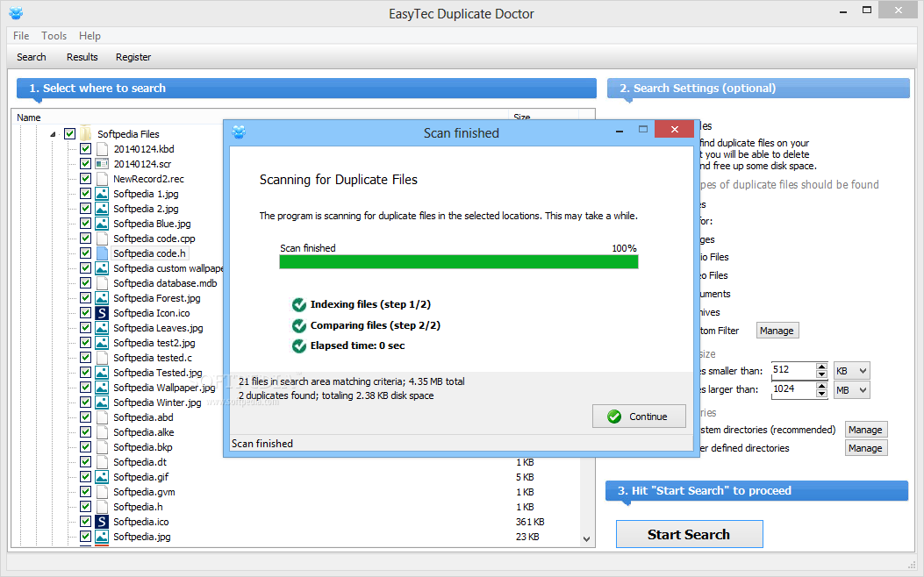Minimize the Scan finished dialog window
The image size is (924, 577).
tap(620, 131)
